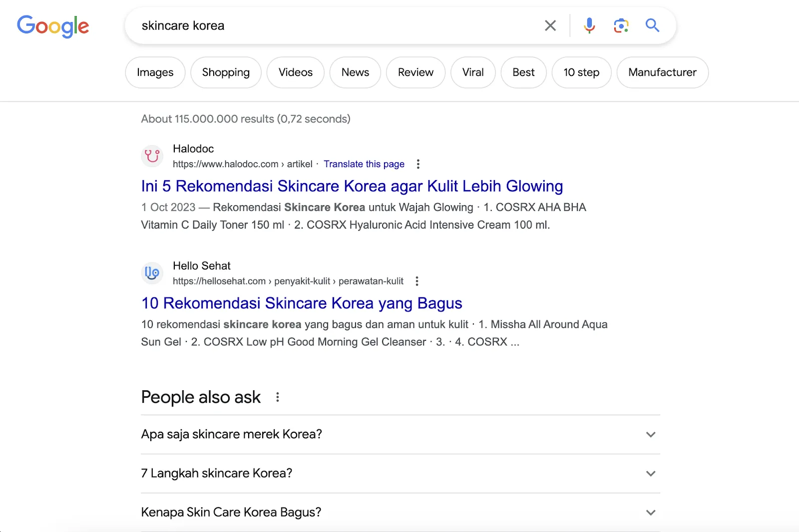Open more options for Halodoc result
The width and height of the screenshot is (799, 532).
418,164
